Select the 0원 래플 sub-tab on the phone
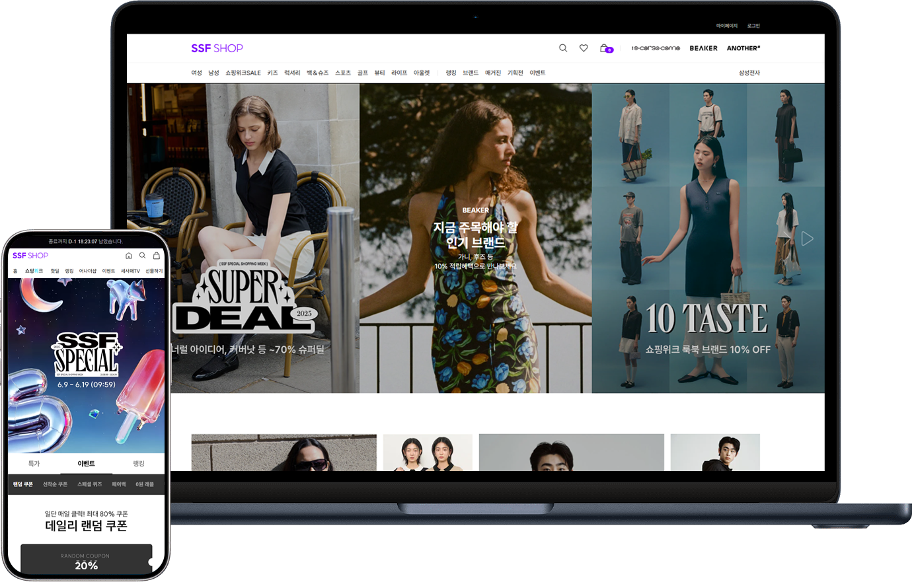 point(145,484)
